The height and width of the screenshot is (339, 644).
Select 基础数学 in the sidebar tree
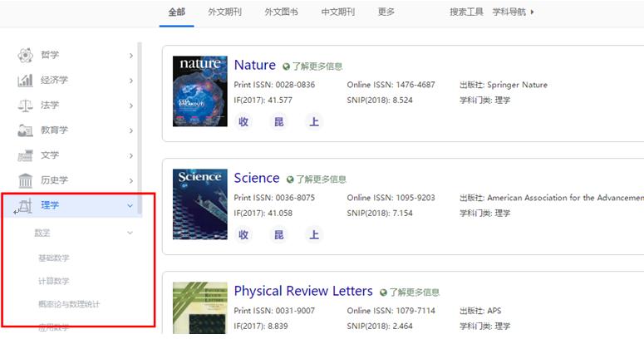[x=54, y=258]
